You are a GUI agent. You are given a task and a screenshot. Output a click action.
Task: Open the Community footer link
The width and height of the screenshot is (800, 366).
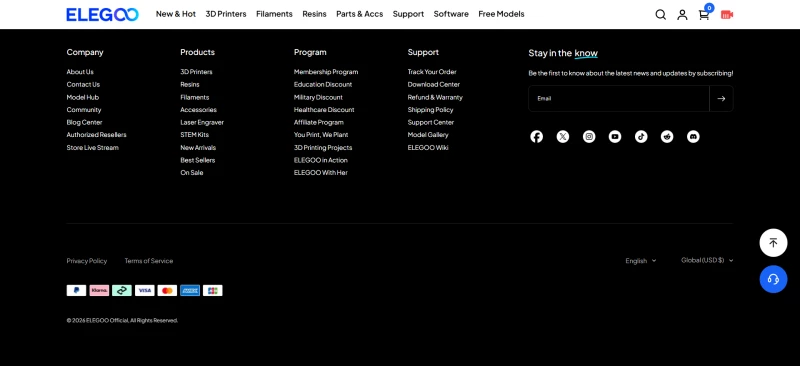tap(84, 110)
